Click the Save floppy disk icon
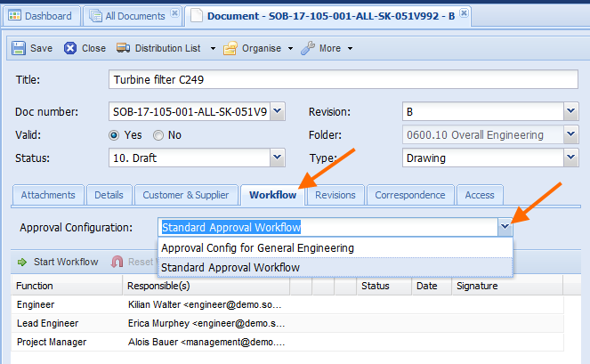This screenshot has height=364, width=590. coord(19,48)
